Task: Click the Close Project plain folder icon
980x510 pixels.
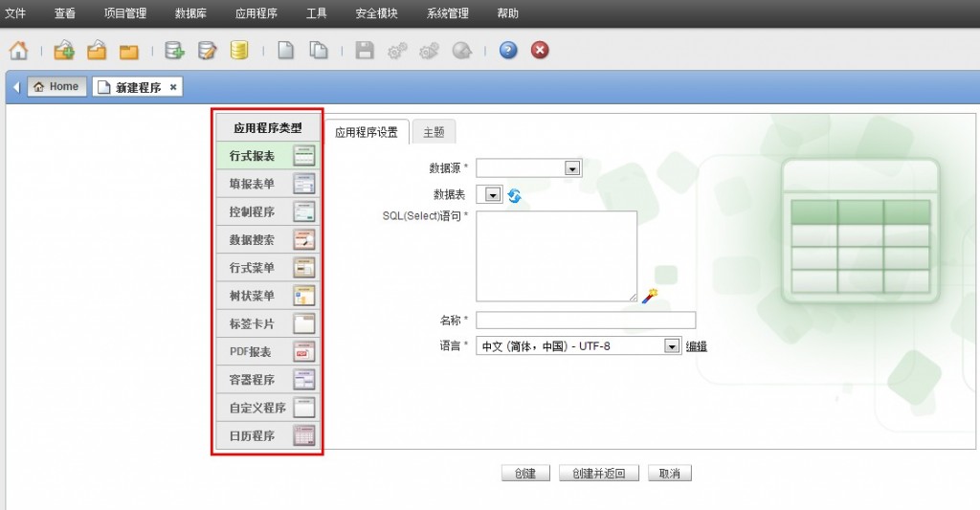Action: click(129, 52)
